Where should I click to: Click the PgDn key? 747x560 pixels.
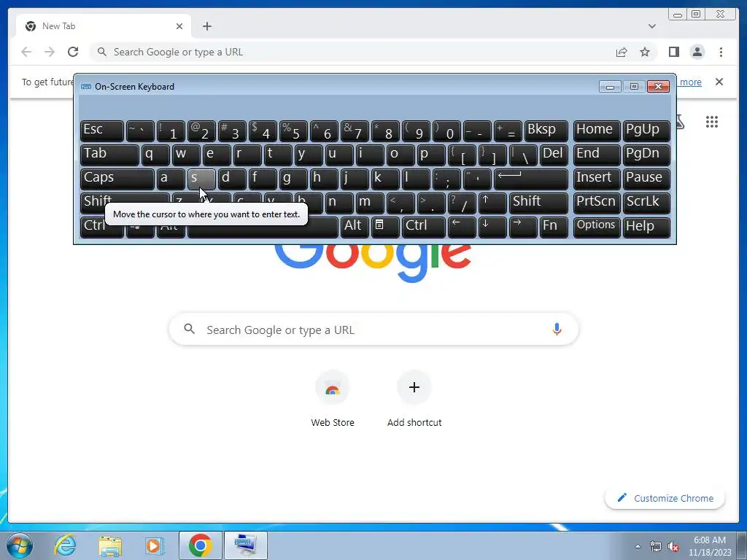pos(646,155)
